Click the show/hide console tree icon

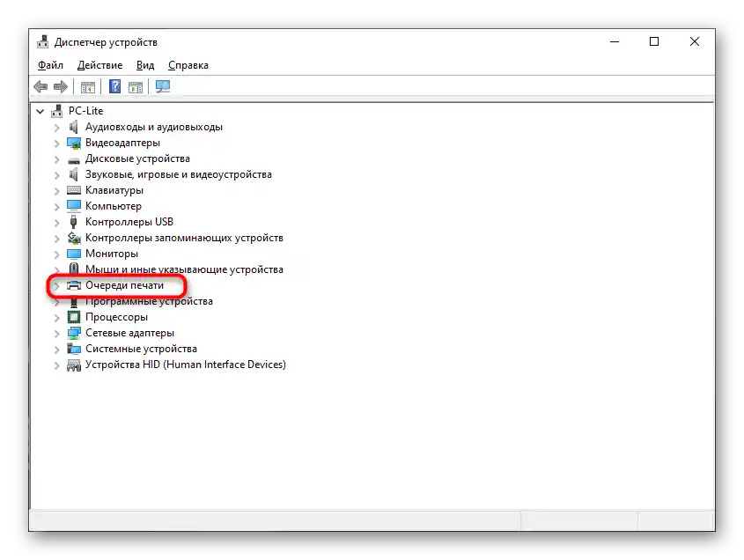[88, 87]
